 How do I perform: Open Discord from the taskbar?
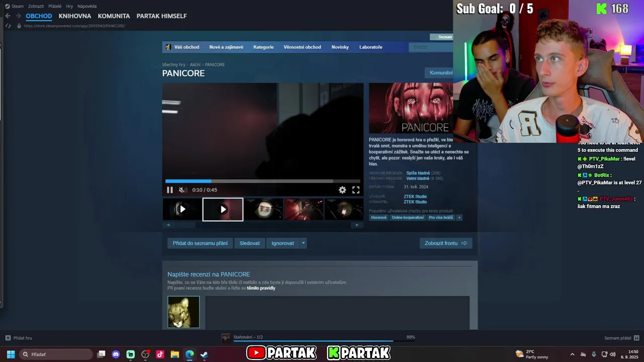pyautogui.click(x=116, y=354)
